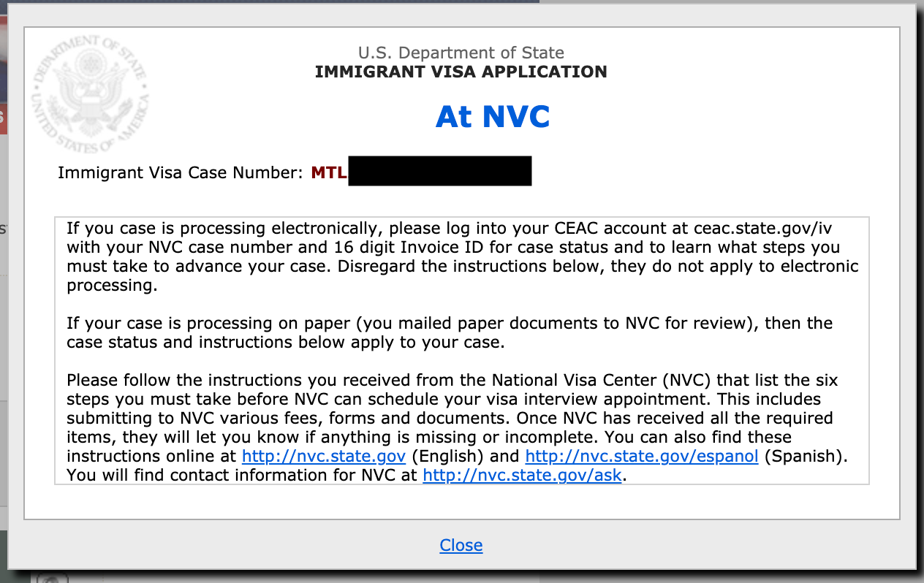Click the At NVC heading
This screenshot has width=924, height=583.
493,116
